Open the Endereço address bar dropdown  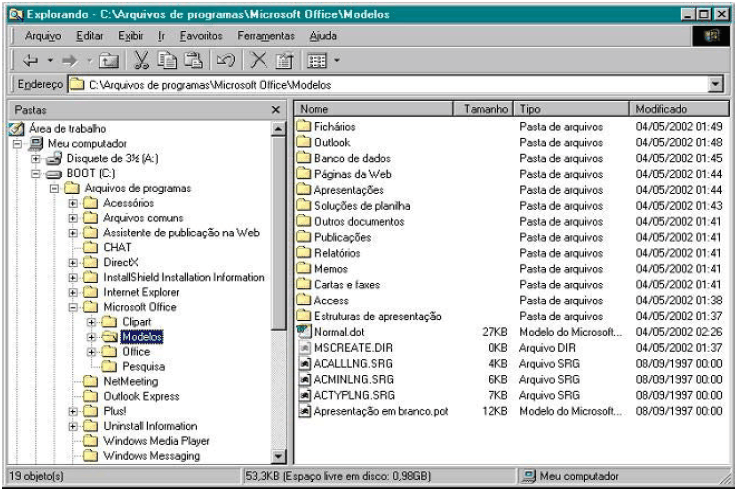pos(715,85)
